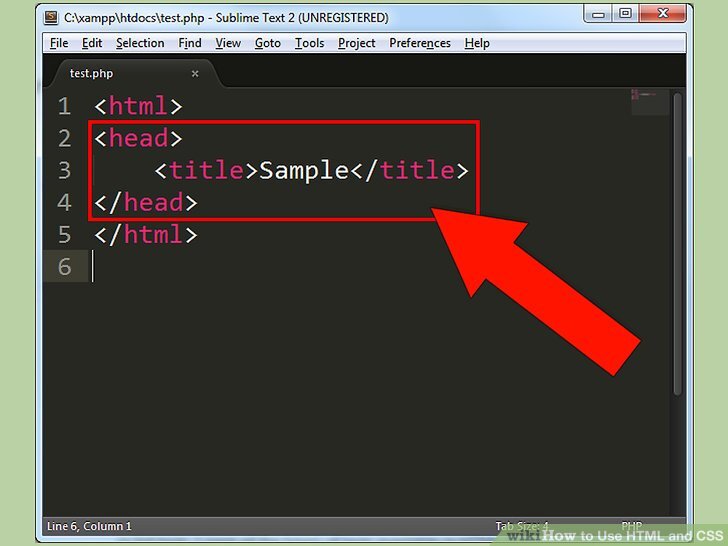Click the closing </head> tag
The width and height of the screenshot is (728, 546).
tap(146, 202)
